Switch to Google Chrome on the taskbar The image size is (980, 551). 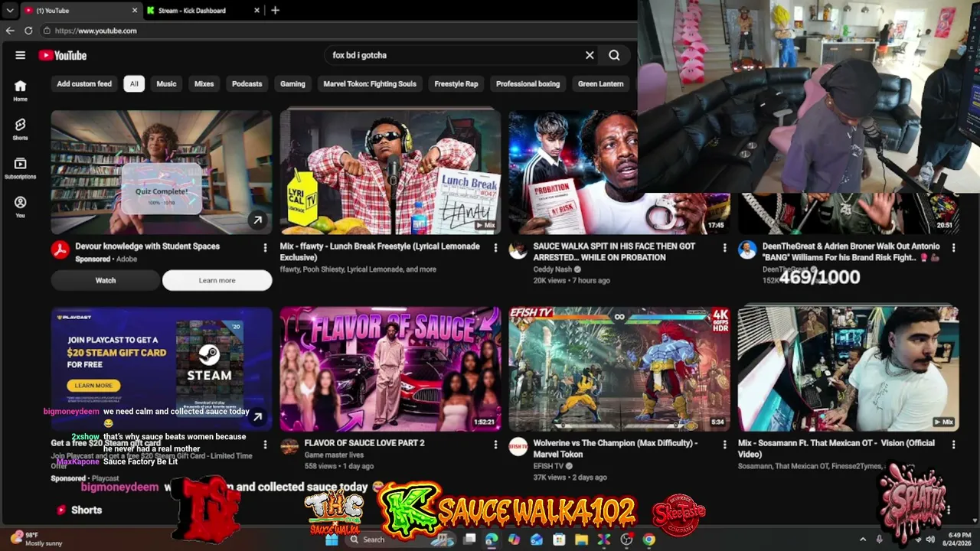click(x=649, y=540)
